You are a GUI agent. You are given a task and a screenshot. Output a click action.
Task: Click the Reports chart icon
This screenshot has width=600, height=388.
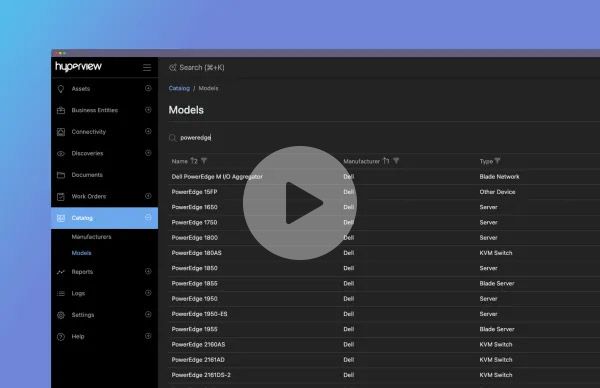point(61,272)
